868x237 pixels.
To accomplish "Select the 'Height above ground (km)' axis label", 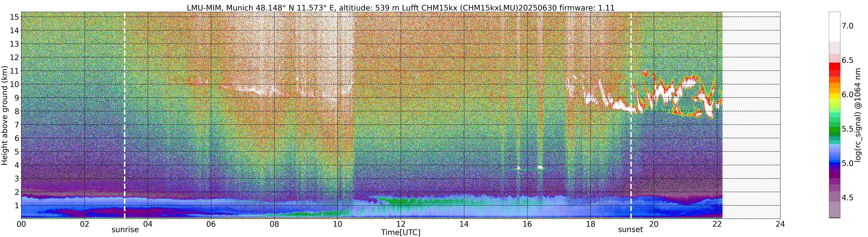I will (4, 115).
